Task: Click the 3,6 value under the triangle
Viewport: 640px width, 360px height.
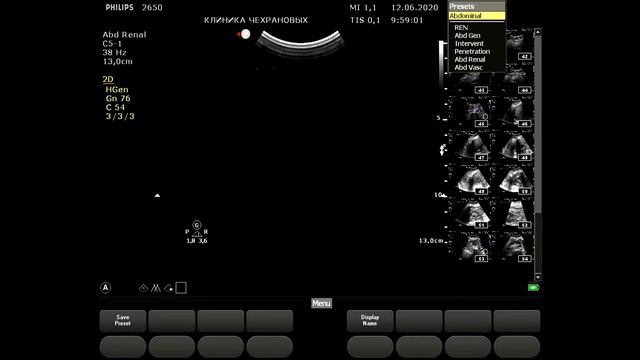Action: 203,241
